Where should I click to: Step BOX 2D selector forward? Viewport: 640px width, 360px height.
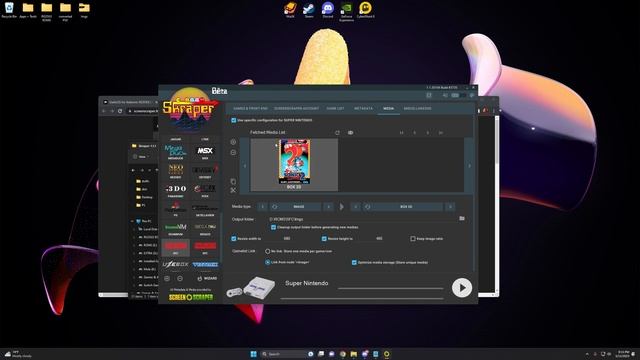(450, 207)
